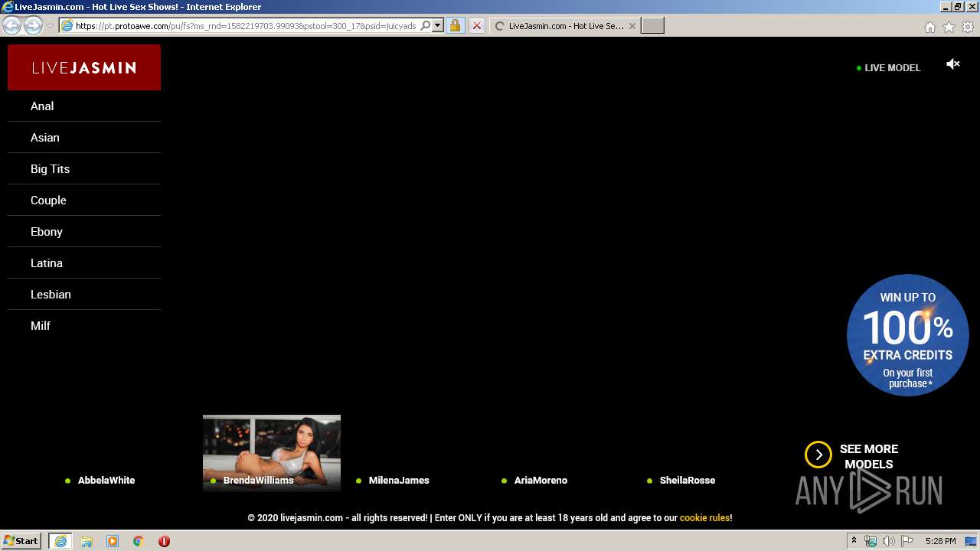The height and width of the screenshot is (551, 980).
Task: Select the Latina category
Action: (84, 263)
